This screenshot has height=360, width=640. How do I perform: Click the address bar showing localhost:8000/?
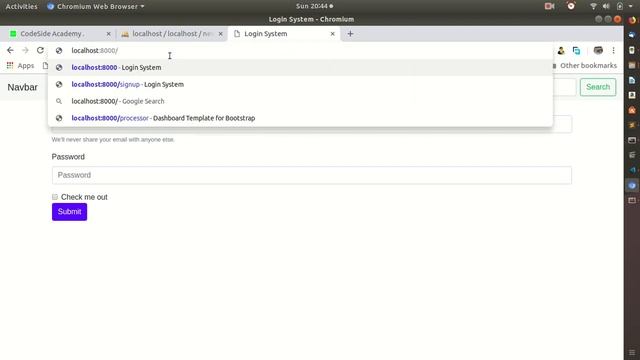300,51
